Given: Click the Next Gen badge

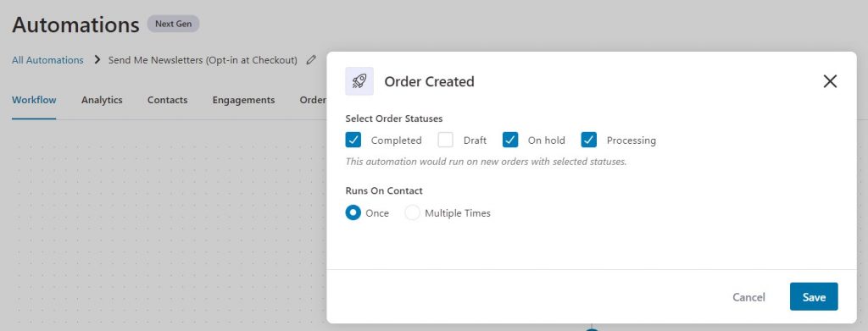Looking at the screenshot, I should (x=173, y=24).
